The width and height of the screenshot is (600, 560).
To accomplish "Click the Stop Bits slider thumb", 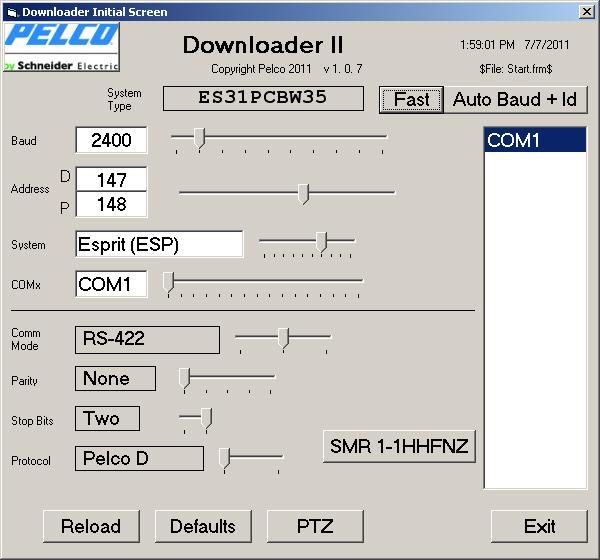I will coord(207,418).
